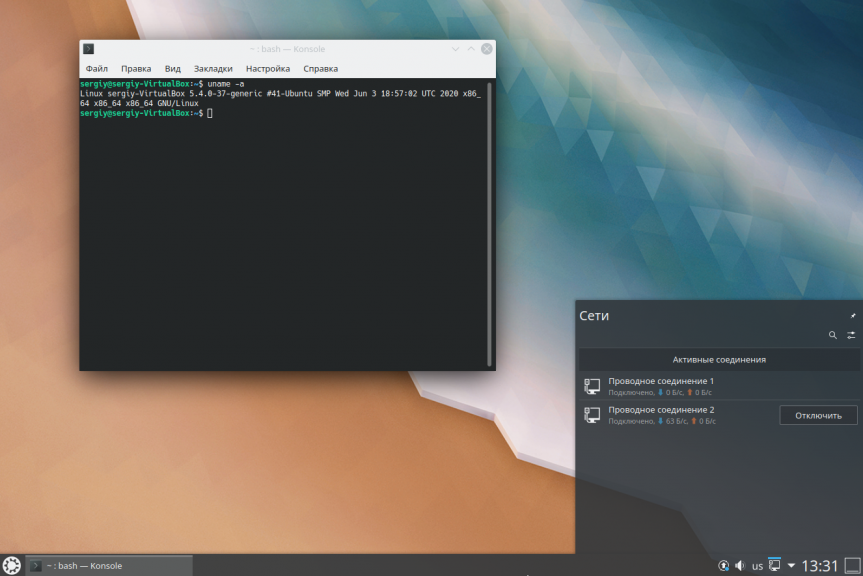Open the volume speaker tray icon

click(740, 566)
